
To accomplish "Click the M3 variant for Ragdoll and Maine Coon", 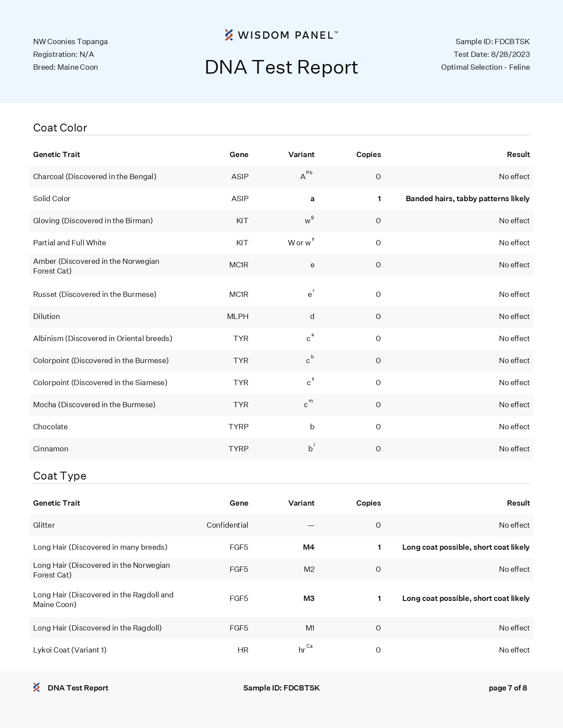I will [x=309, y=598].
